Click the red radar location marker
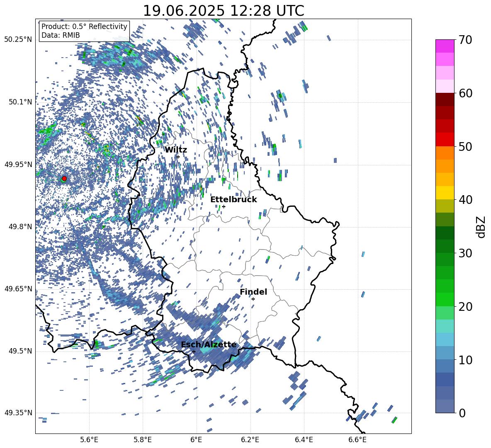Viewport: 491px width, 448px height. click(64, 178)
